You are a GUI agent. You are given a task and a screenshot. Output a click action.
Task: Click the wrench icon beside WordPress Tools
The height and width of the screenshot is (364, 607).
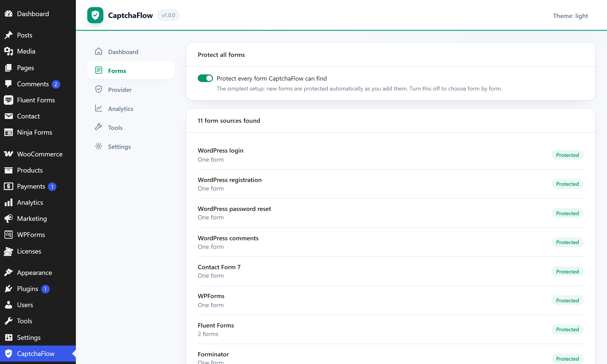click(9, 321)
